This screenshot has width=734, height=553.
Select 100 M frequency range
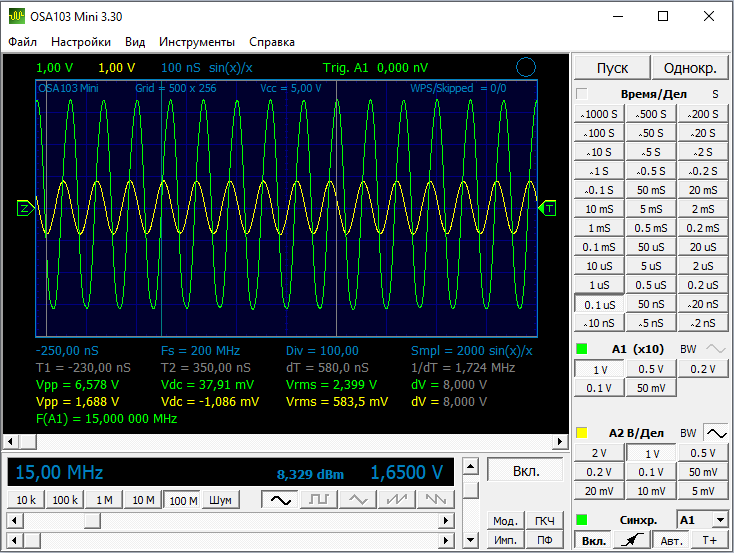(x=181, y=500)
